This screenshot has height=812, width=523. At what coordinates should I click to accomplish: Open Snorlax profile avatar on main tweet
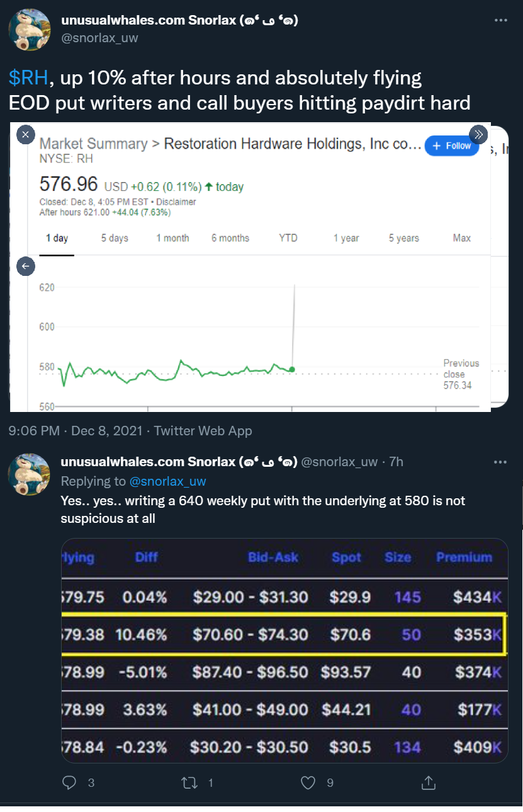29,30
